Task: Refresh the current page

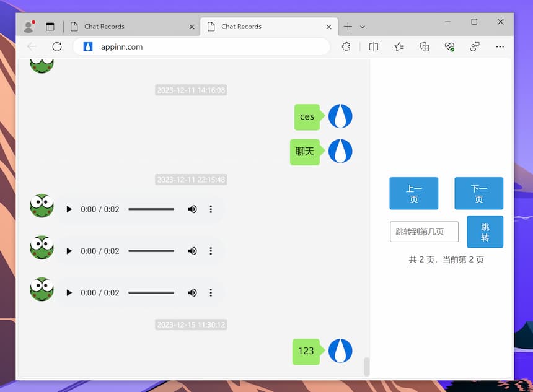Action: coord(57,46)
